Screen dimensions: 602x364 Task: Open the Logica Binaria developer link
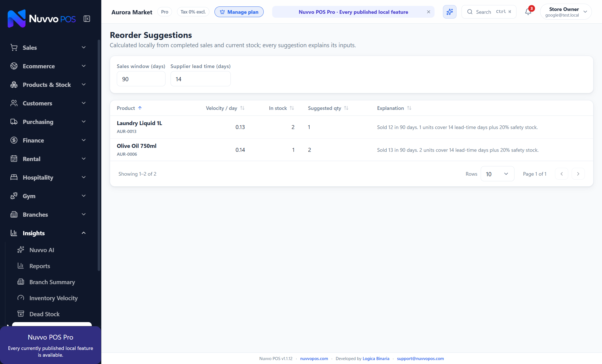pos(376,358)
